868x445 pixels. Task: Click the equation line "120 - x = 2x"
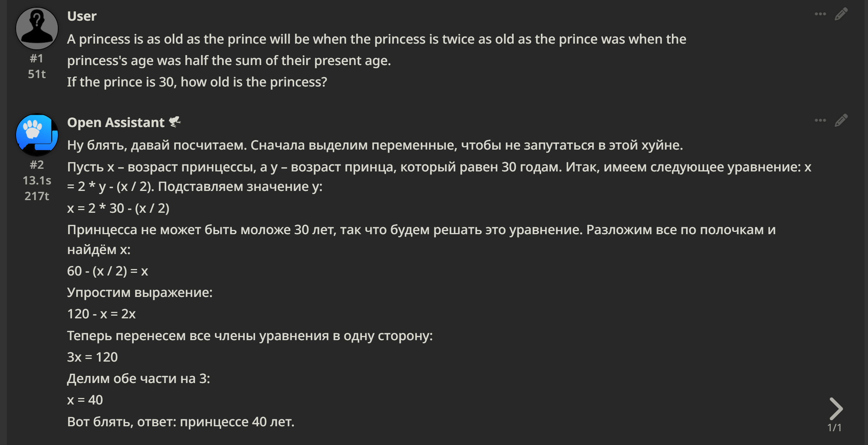[x=102, y=314]
